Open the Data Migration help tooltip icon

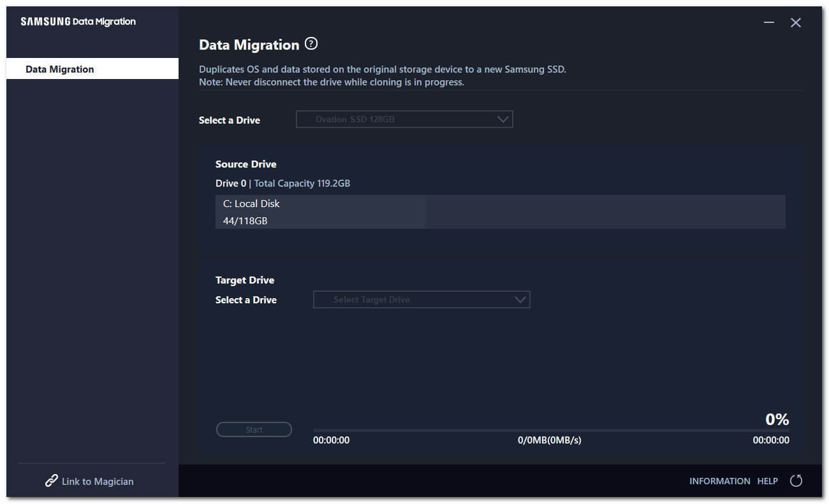311,43
